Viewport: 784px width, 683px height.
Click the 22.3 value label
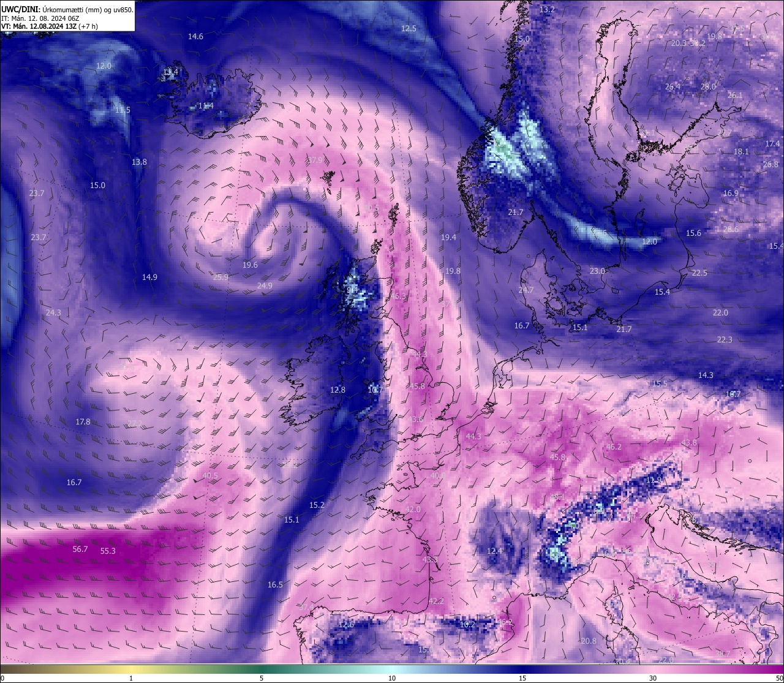pyautogui.click(x=725, y=340)
